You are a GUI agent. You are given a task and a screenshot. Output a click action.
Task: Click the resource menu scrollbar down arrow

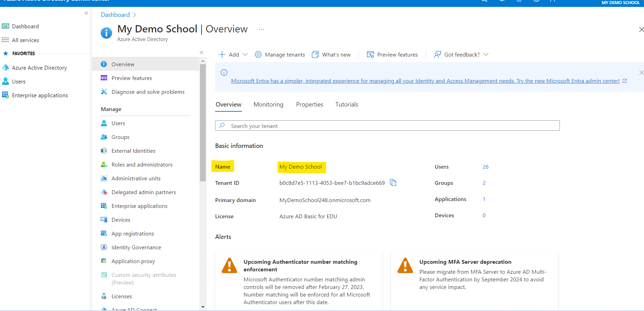(x=203, y=307)
